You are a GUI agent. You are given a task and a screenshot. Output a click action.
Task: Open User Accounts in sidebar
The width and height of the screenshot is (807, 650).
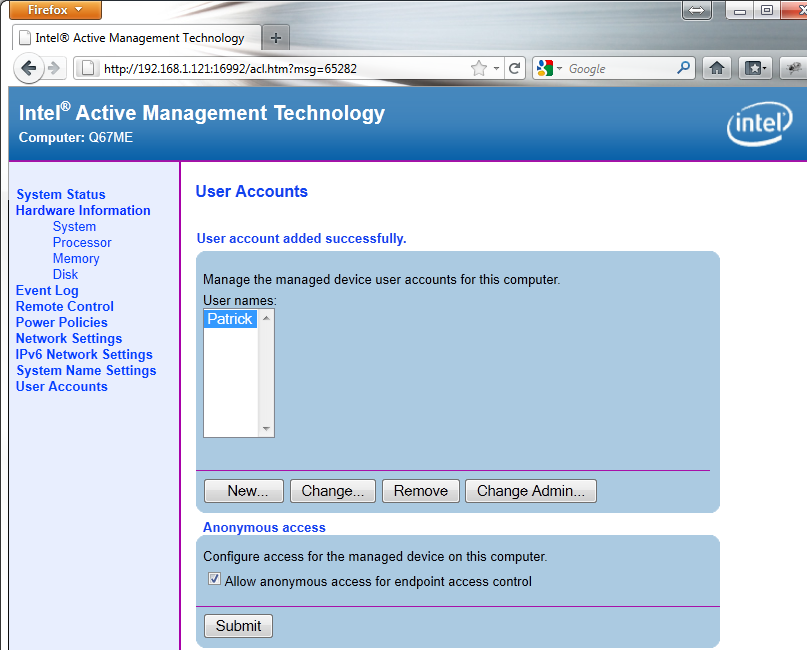point(61,387)
